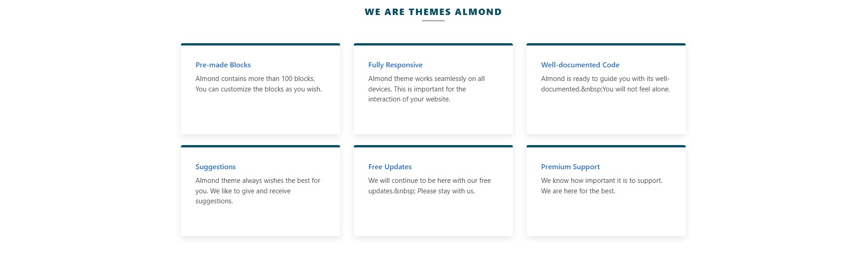Viewport: 868px width, 257px height.
Task: Click the Suggestions heading
Action: 216,167
